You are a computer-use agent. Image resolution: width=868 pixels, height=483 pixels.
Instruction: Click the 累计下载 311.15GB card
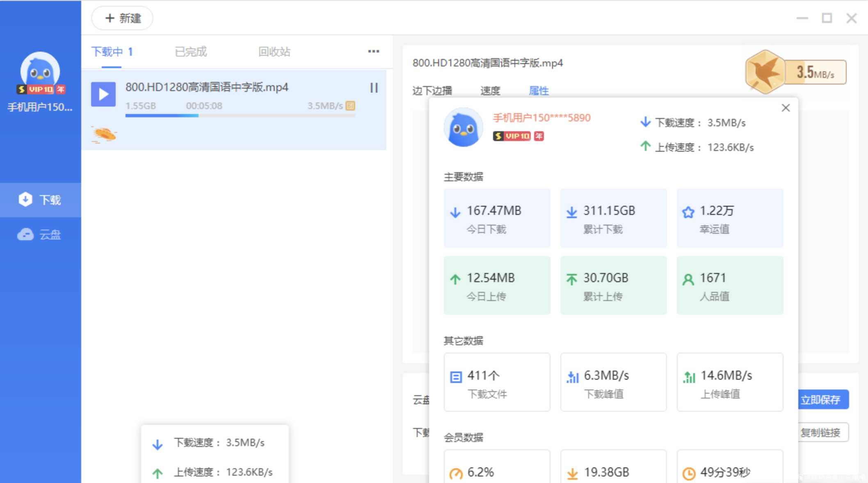tap(613, 218)
